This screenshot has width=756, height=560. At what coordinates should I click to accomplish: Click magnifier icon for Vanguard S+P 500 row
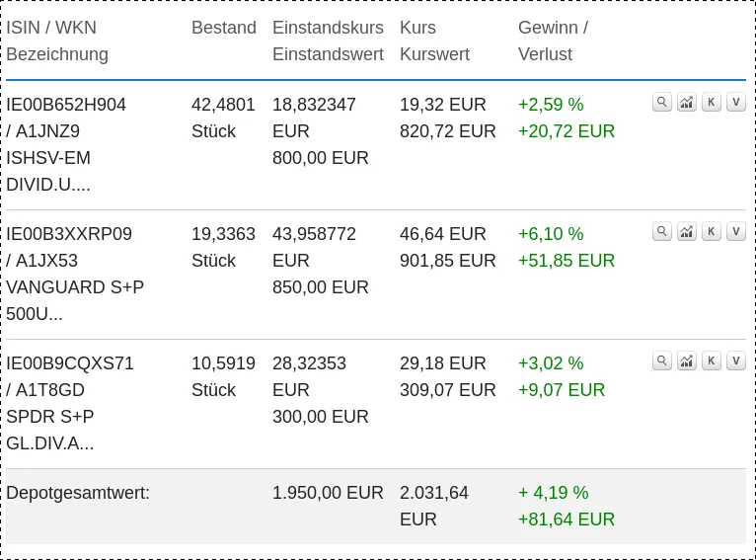662,231
